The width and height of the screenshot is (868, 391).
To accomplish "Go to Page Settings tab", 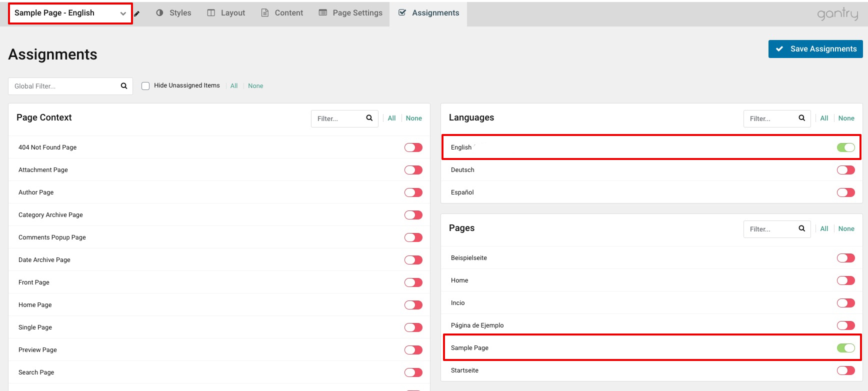I will pos(350,13).
